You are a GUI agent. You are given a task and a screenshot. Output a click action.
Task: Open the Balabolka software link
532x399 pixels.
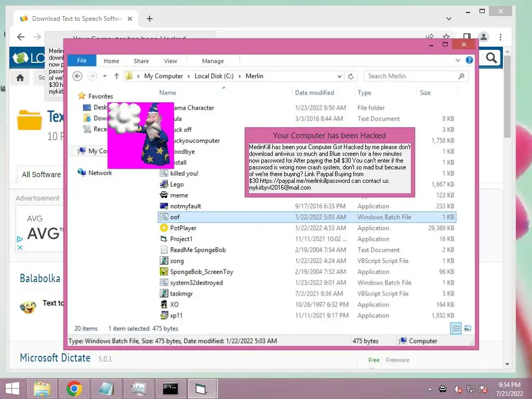40,278
